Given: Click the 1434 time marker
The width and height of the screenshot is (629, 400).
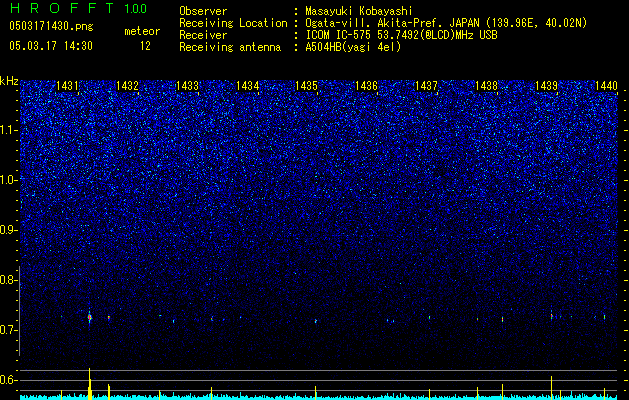Looking at the screenshot, I should click(x=248, y=85).
